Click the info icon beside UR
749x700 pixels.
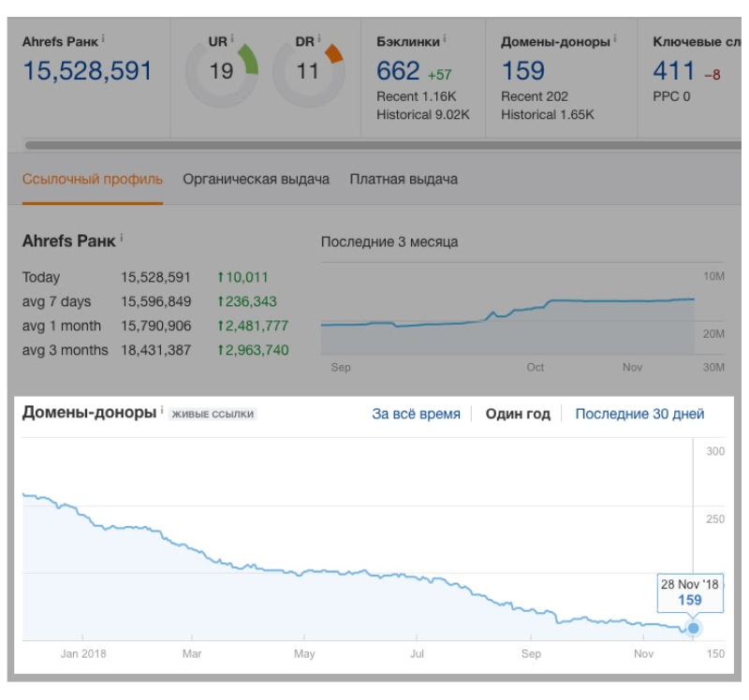pyautogui.click(x=231, y=39)
